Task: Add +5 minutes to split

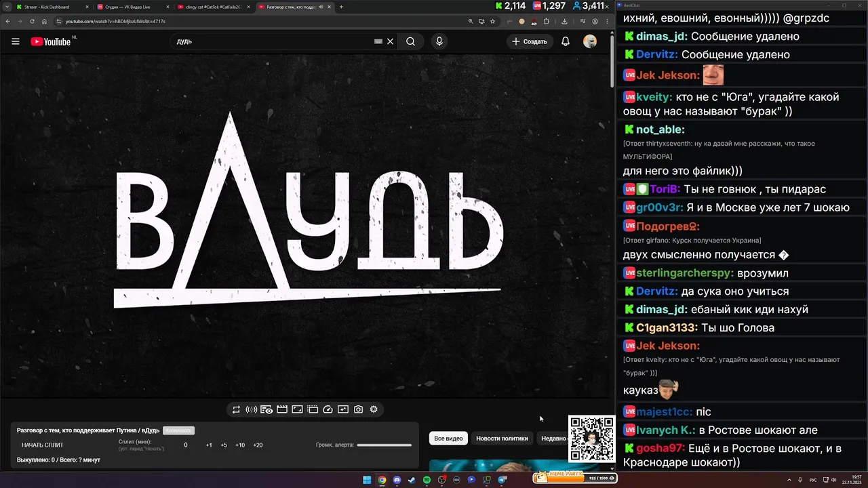Action: (x=224, y=445)
